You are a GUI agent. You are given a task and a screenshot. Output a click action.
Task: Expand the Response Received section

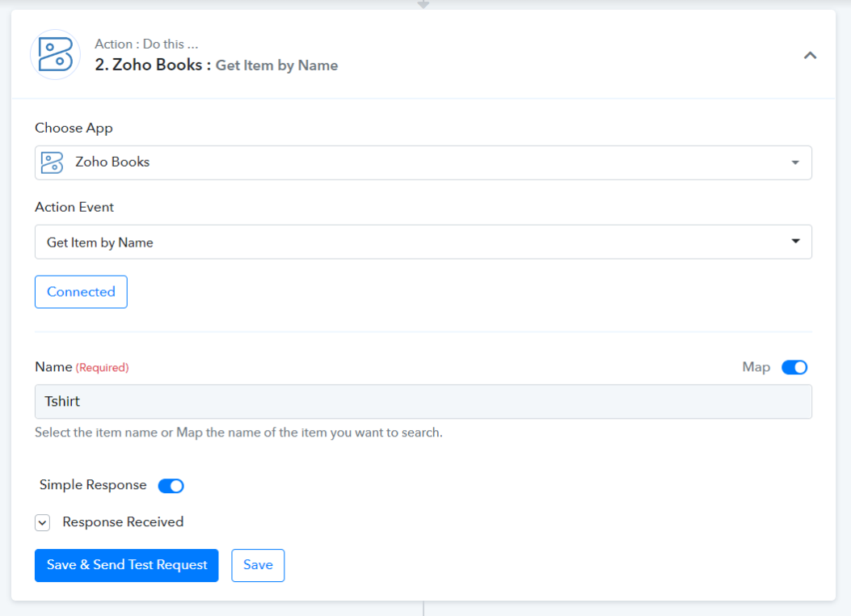click(x=42, y=523)
